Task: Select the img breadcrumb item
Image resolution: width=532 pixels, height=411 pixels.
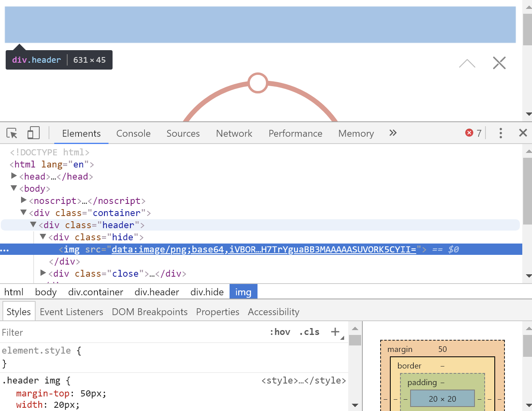Action: coord(243,291)
